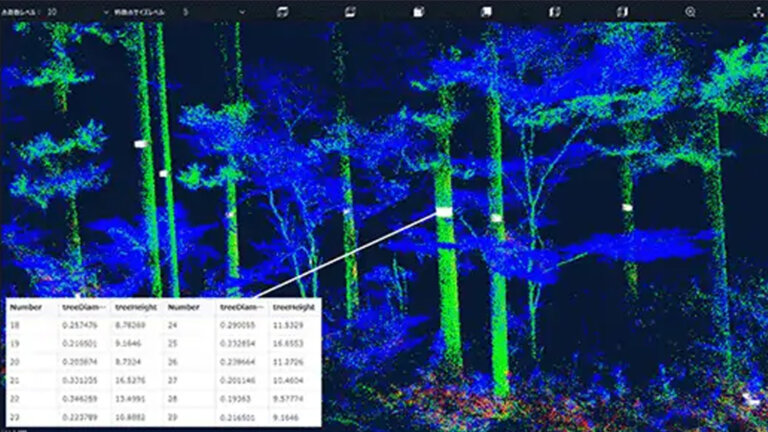This screenshot has height=432, width=768.
Task: Click the magnifier zoom icon in top toolbar
Action: 690,11
